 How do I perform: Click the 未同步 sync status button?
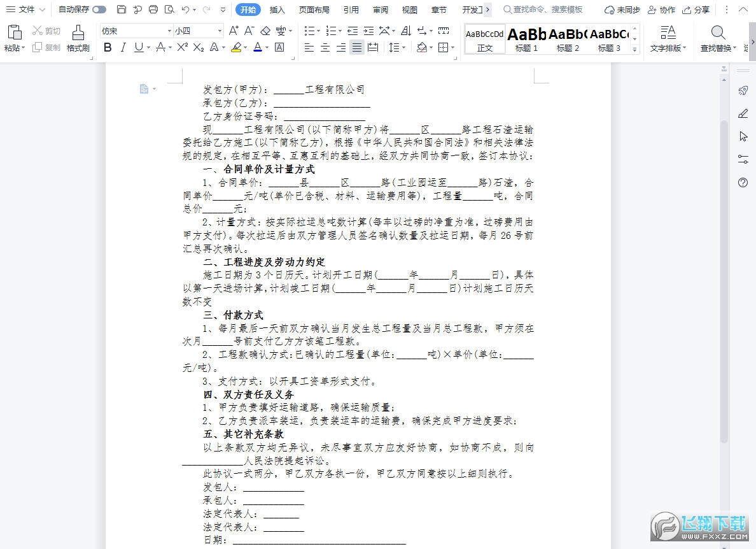[x=622, y=10]
